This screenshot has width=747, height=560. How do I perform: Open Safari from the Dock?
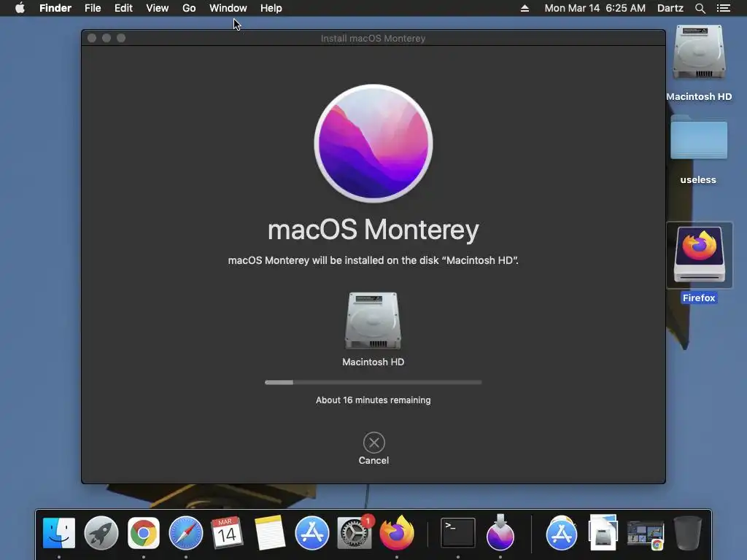(186, 533)
